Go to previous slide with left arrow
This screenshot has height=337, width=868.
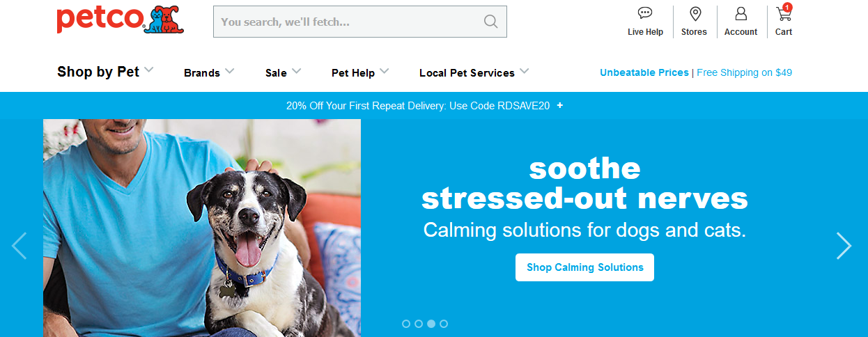pyautogui.click(x=19, y=246)
